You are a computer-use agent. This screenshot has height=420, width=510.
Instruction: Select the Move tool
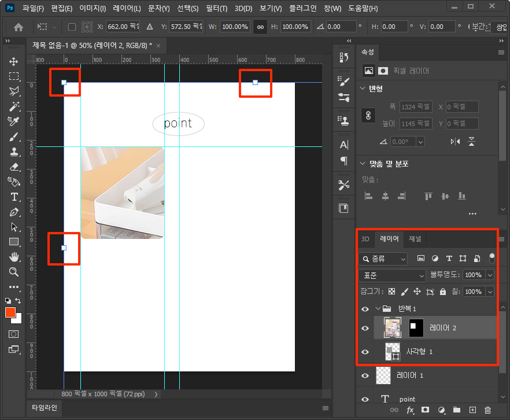[14, 61]
